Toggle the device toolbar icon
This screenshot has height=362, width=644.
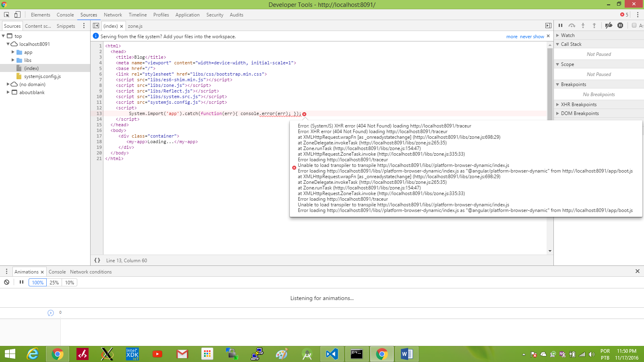17,15
